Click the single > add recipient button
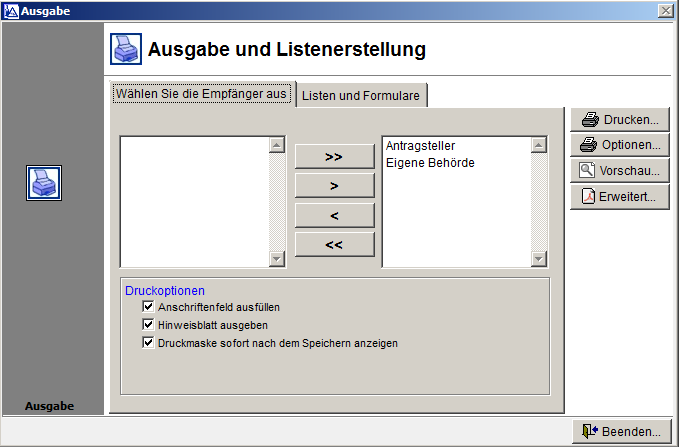This screenshot has height=447, width=679. click(x=334, y=186)
